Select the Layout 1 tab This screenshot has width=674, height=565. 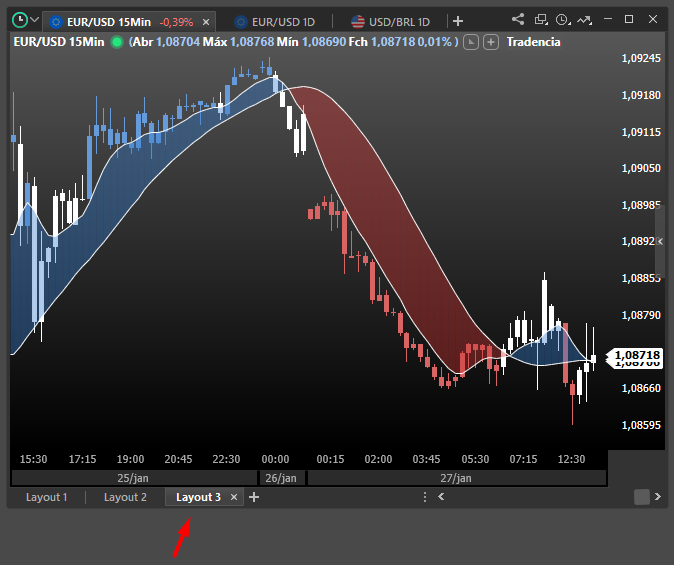pyautogui.click(x=47, y=497)
